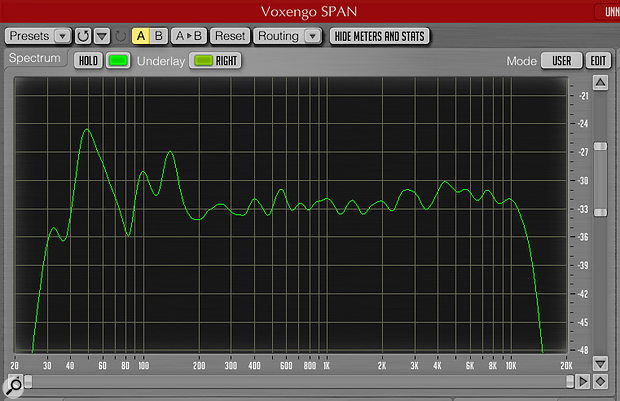Click the -30 dB scale label
Image resolution: width=620 pixels, height=401 pixels.
tap(583, 181)
